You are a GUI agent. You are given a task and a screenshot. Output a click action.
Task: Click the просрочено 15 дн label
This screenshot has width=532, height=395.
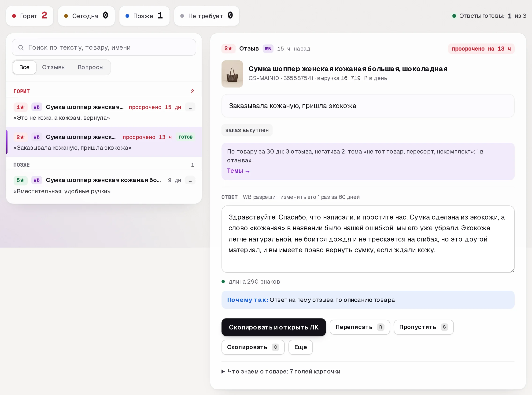[x=155, y=107]
